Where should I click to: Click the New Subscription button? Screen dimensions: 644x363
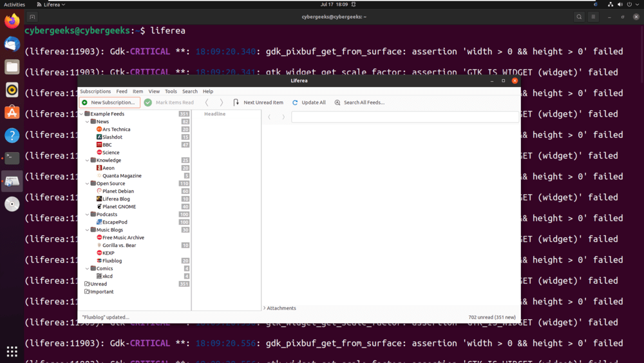coord(109,103)
